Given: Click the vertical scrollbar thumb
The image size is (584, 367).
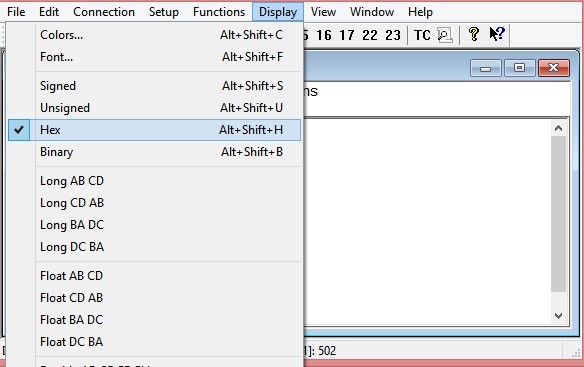Looking at the screenshot, I should [x=558, y=214].
